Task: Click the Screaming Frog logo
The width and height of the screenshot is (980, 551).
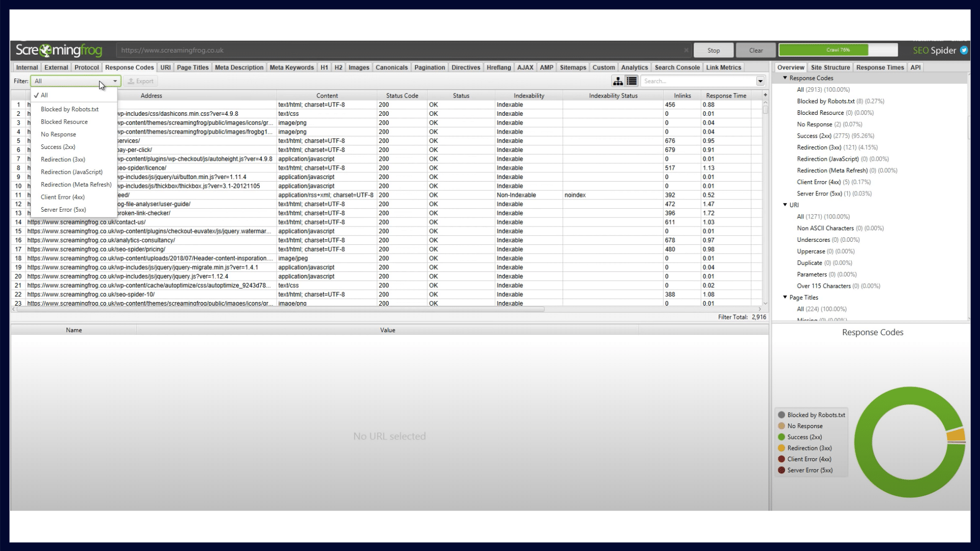Action: coord(59,50)
